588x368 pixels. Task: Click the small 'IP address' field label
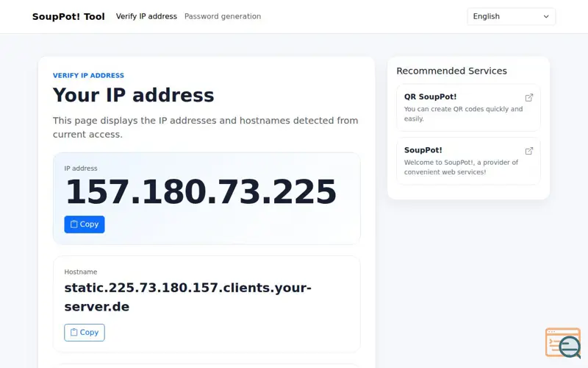click(x=81, y=169)
